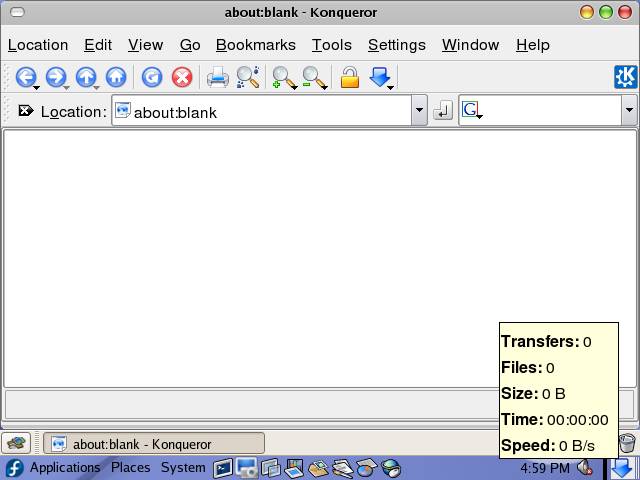This screenshot has width=640, height=480.
Task: Click the about:blank Konqueror taskbar button
Action: (154, 443)
